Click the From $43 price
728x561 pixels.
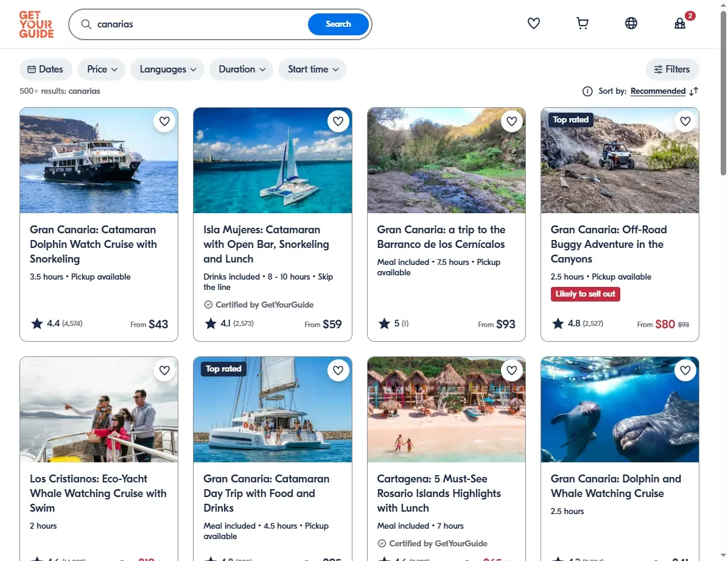(x=149, y=324)
